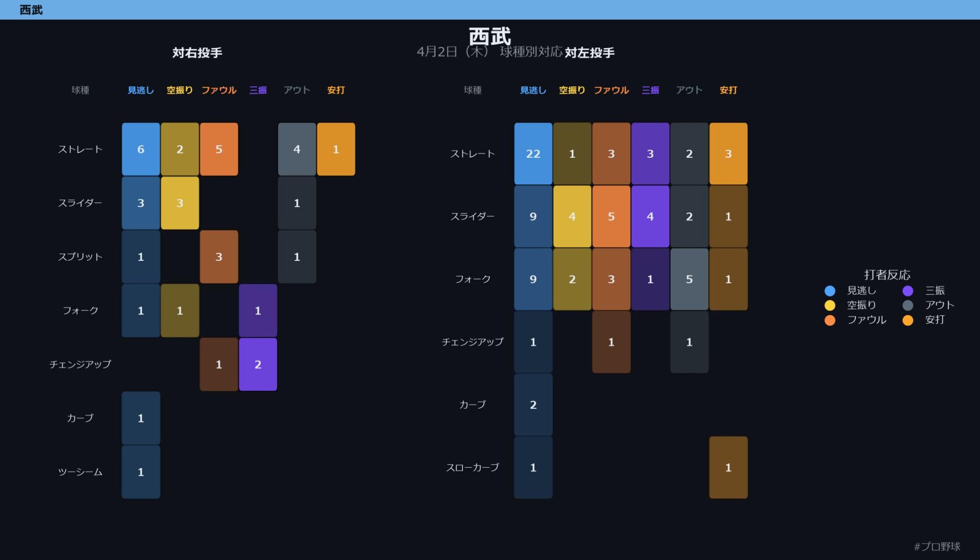The height and width of the screenshot is (560, 980).
Task: Click スライダー 空振り cell 3, 対右投手
Action: 180,203
